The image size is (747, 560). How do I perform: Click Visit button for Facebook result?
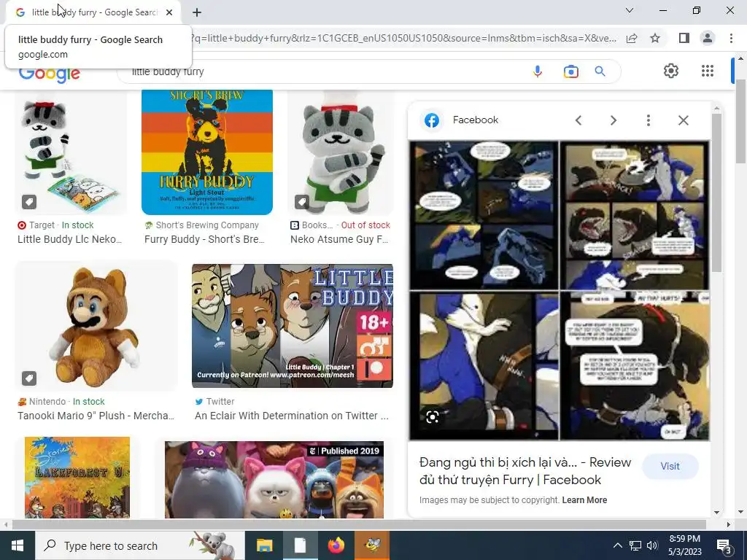670,466
